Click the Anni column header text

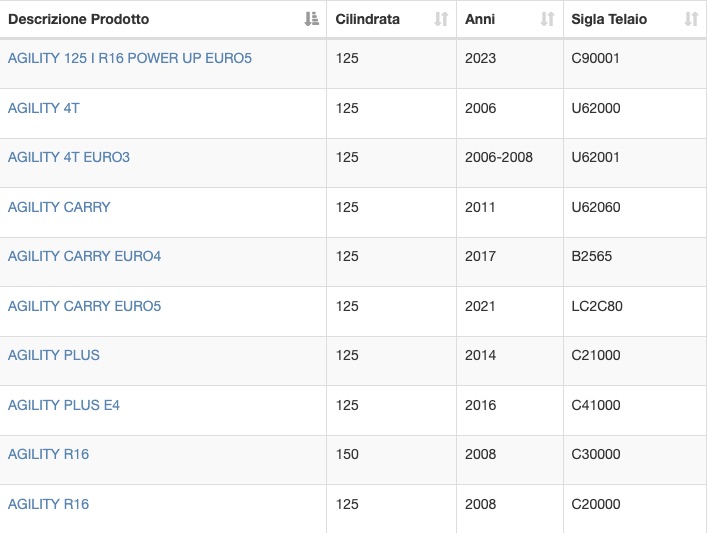(480, 19)
